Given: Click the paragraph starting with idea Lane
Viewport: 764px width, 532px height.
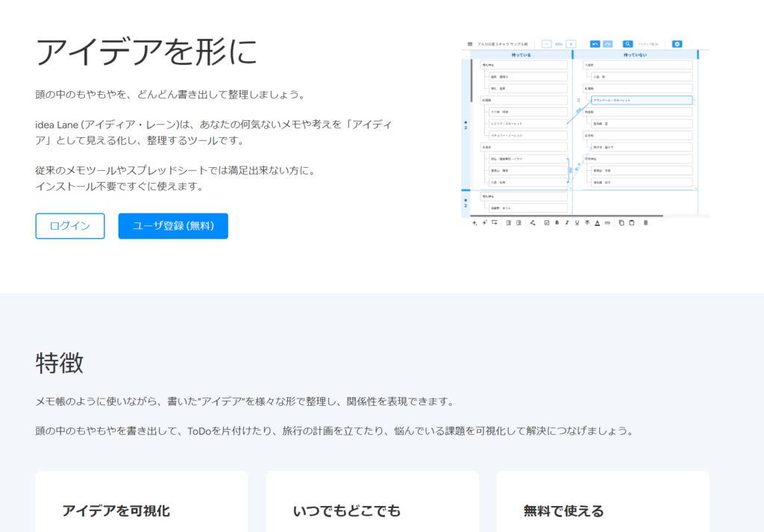Looking at the screenshot, I should pos(213,133).
